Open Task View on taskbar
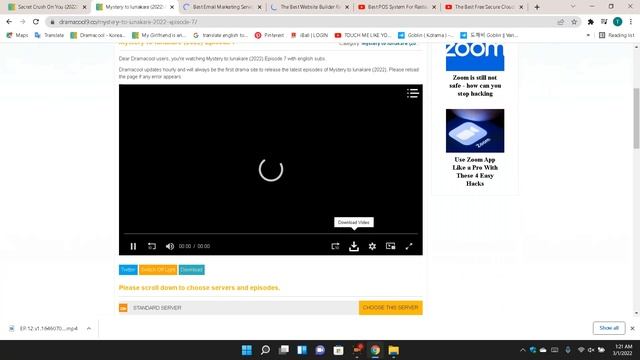The width and height of the screenshot is (640, 360). 284,350
